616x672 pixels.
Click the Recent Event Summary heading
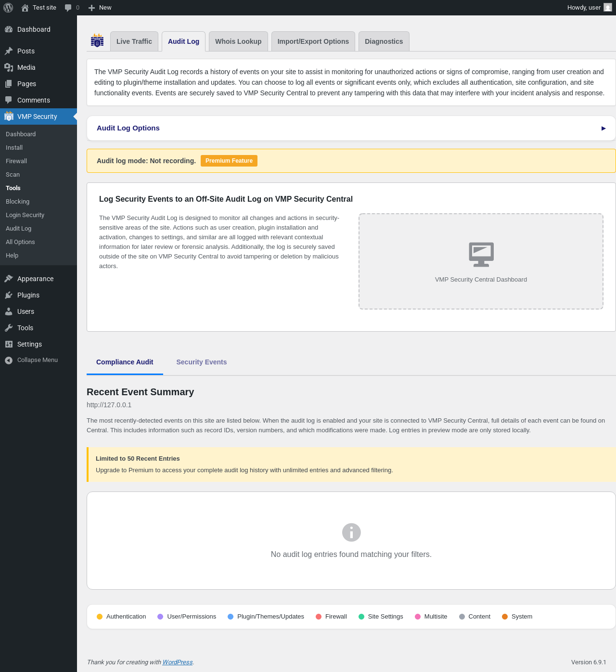pyautogui.click(x=140, y=392)
